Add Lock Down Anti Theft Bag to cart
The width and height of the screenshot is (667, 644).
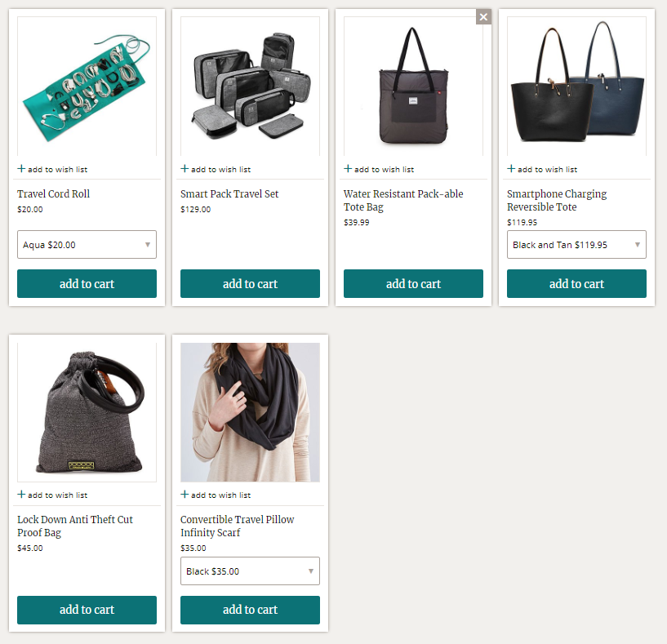click(87, 610)
